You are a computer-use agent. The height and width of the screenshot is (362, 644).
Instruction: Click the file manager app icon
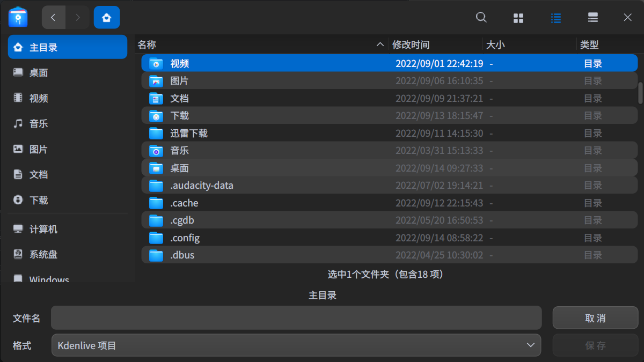18,17
